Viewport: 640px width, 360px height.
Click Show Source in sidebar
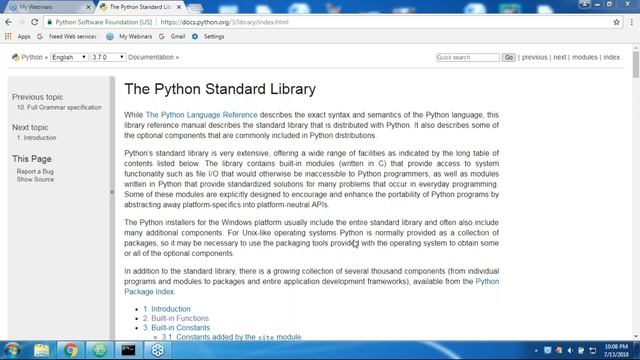coord(35,179)
